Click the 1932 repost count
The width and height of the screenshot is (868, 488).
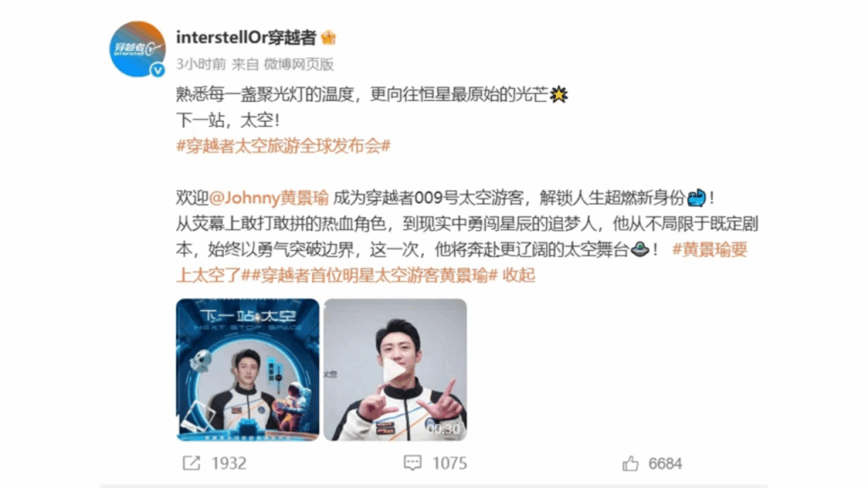point(229,463)
